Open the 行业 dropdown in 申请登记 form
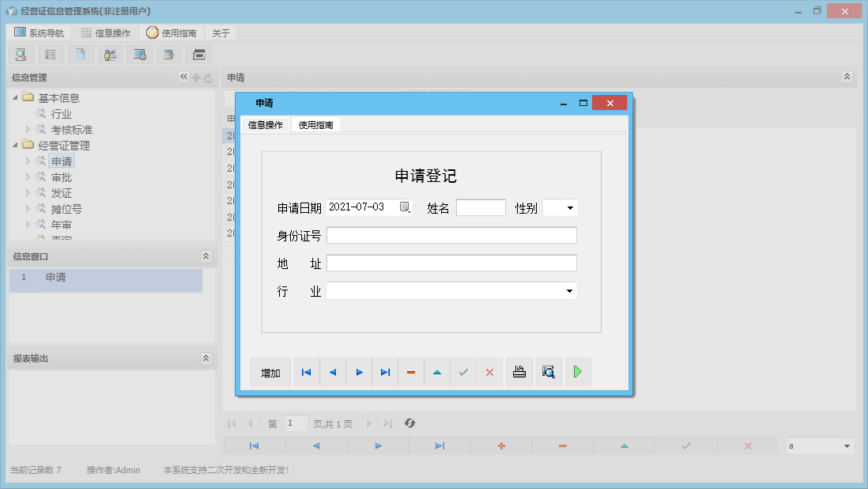 (569, 290)
